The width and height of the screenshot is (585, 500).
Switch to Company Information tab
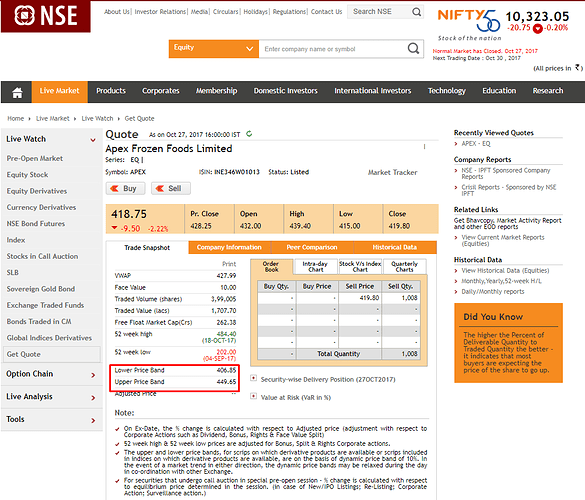229,247
